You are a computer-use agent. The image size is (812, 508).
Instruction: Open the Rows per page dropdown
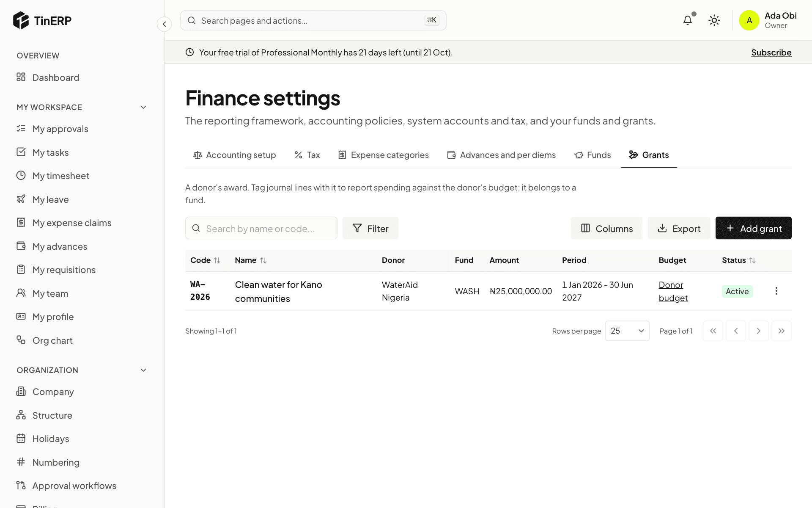click(627, 331)
